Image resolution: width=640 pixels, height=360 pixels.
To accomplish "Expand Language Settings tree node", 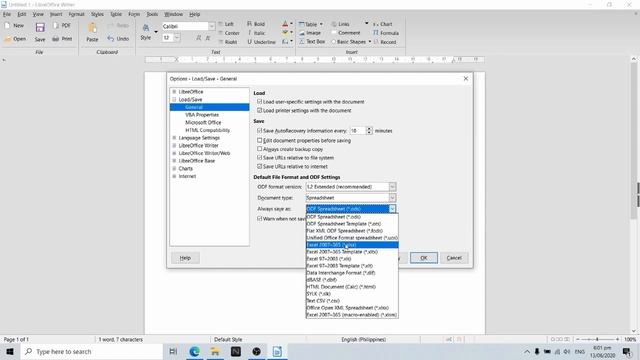I will (x=174, y=138).
